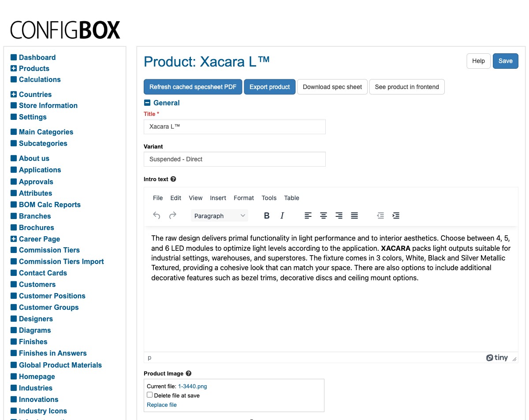Grab the editor resize handle
Viewport: 529px width, 420px height.
point(514,359)
